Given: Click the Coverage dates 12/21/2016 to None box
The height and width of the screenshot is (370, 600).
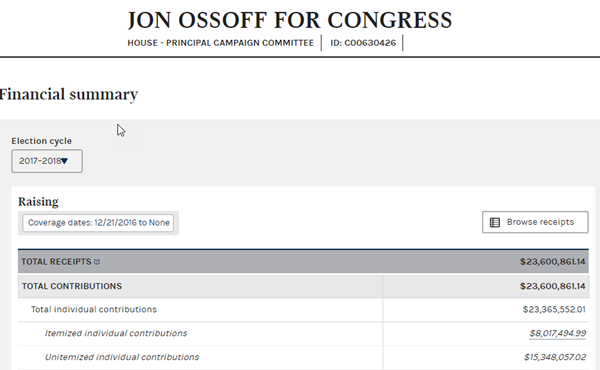Looking at the screenshot, I should [x=98, y=223].
